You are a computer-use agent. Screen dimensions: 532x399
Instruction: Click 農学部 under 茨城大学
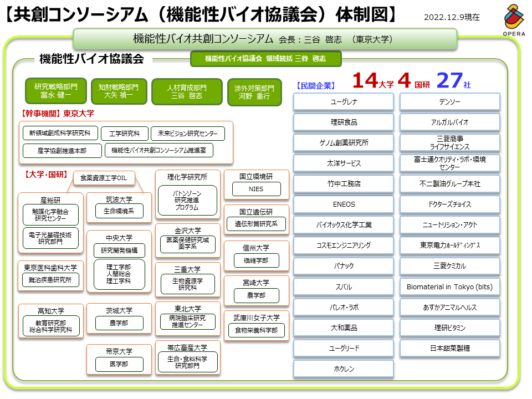tap(119, 323)
